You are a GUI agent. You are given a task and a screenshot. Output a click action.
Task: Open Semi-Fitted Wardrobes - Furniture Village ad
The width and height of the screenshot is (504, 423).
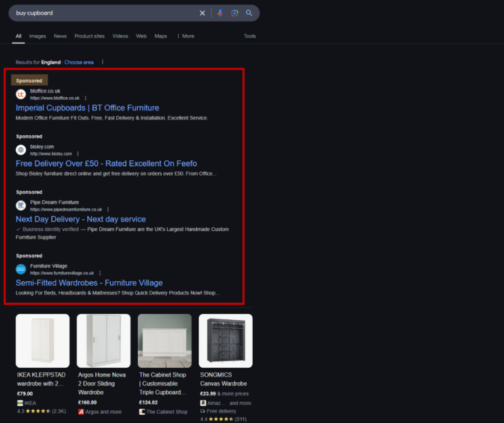point(89,282)
